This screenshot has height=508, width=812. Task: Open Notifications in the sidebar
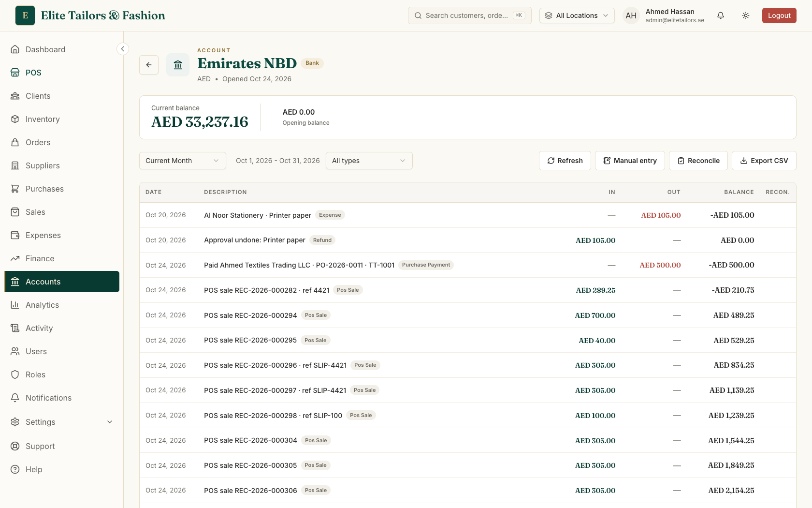[x=62, y=398]
